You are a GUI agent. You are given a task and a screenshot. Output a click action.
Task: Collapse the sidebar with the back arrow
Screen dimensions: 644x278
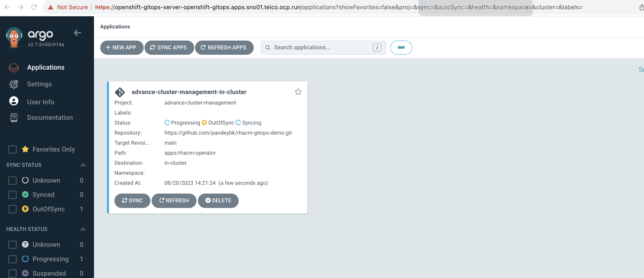(77, 33)
